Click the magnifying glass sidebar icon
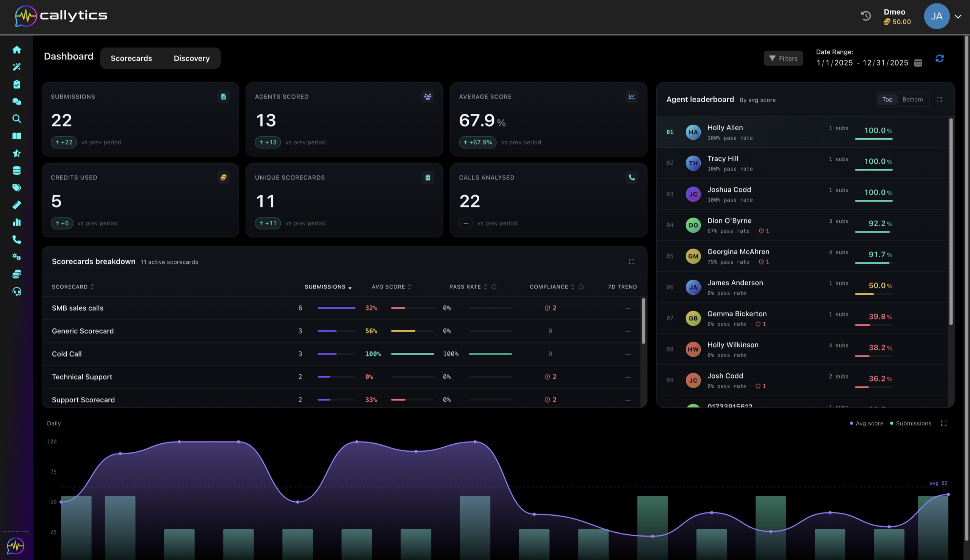This screenshot has width=970, height=560. (17, 119)
